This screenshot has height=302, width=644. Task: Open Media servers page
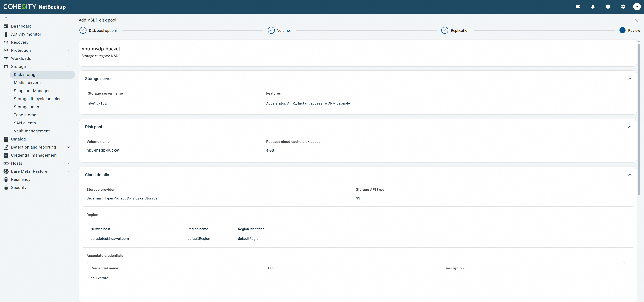(x=27, y=83)
